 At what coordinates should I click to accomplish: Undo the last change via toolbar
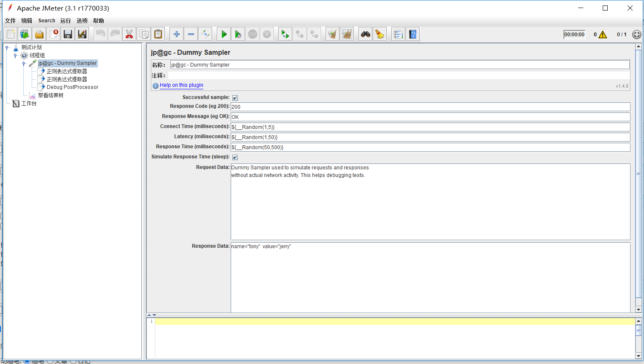pyautogui.click(x=100, y=34)
